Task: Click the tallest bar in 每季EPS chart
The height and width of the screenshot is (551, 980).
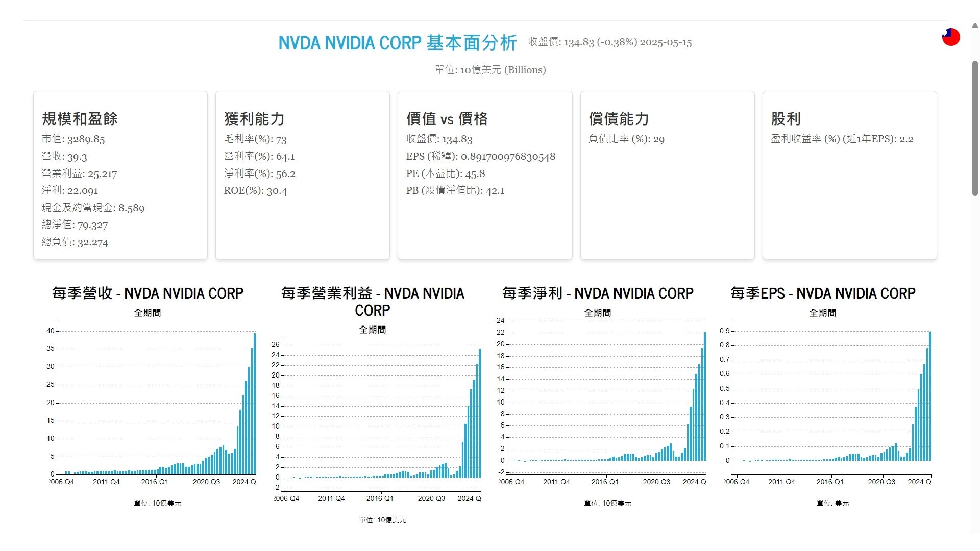Action: (930, 396)
